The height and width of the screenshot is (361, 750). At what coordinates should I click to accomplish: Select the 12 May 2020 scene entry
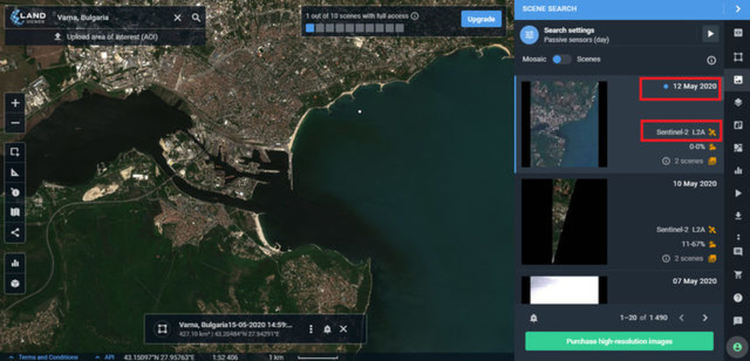pyautogui.click(x=620, y=124)
